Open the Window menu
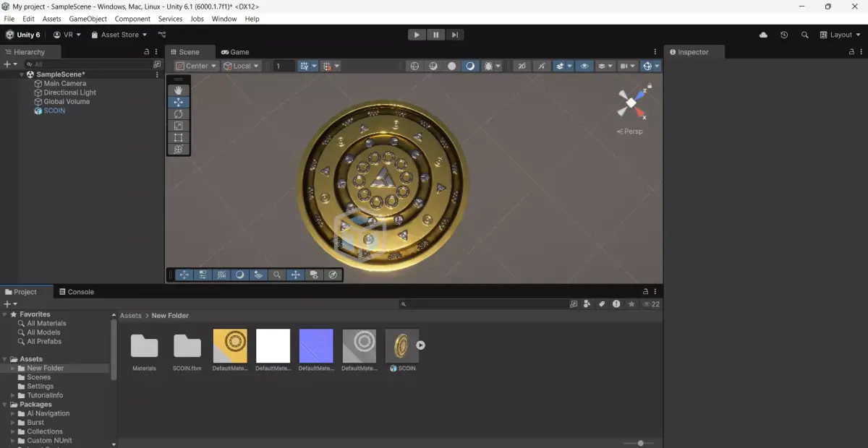 (x=224, y=19)
